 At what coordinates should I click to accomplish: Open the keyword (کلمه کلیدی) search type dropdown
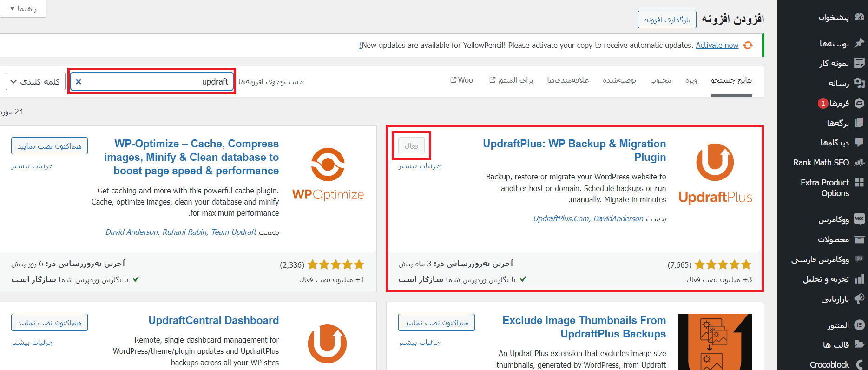35,81
